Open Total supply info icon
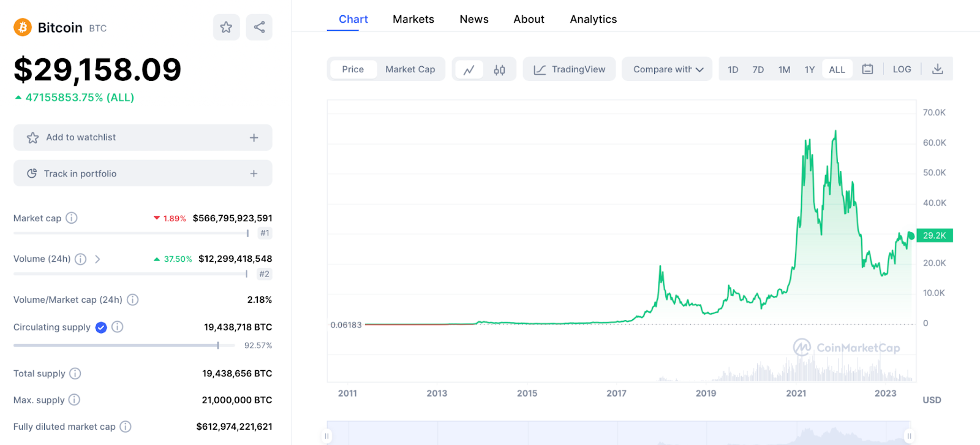The image size is (980, 445). point(75,373)
